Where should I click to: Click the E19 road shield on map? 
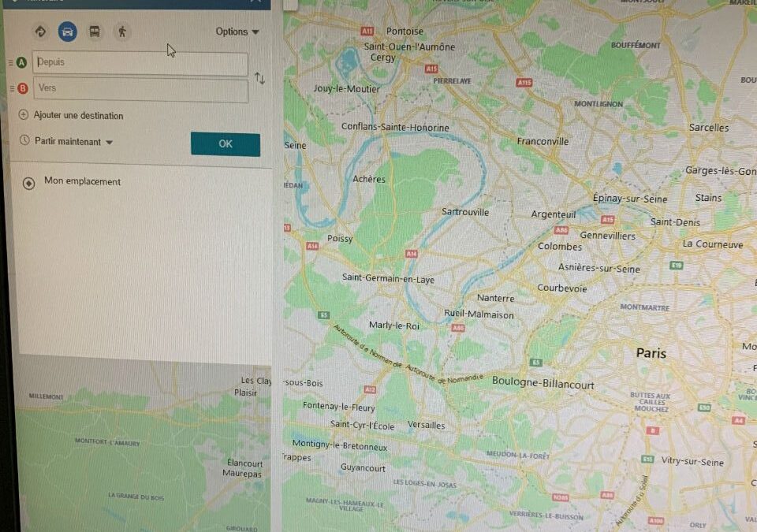pos(677,265)
